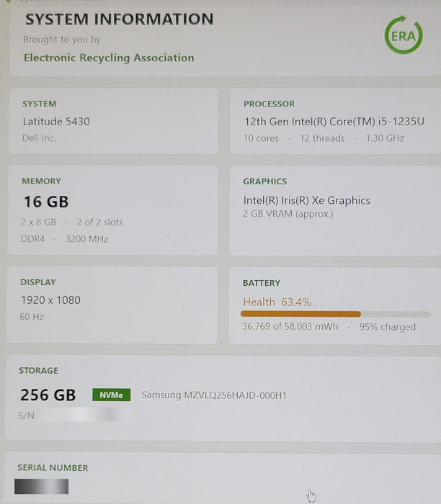Select the DISPLAY card label
The image size is (441, 504).
point(38,282)
